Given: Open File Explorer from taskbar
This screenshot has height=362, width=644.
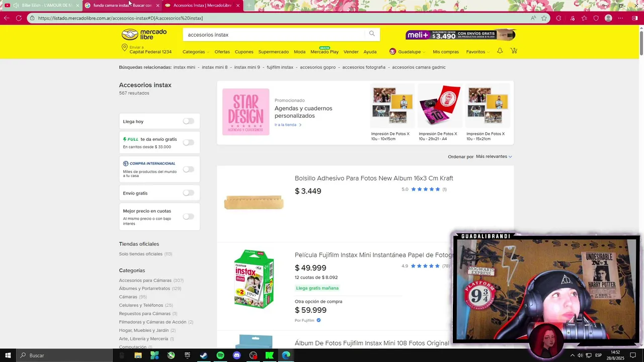Looking at the screenshot, I should click(138, 355).
